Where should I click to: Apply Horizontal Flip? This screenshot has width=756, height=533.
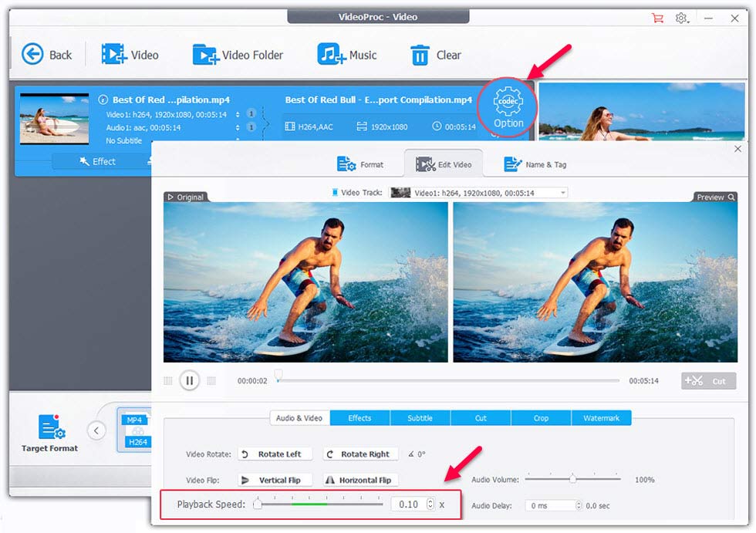pyautogui.click(x=360, y=480)
